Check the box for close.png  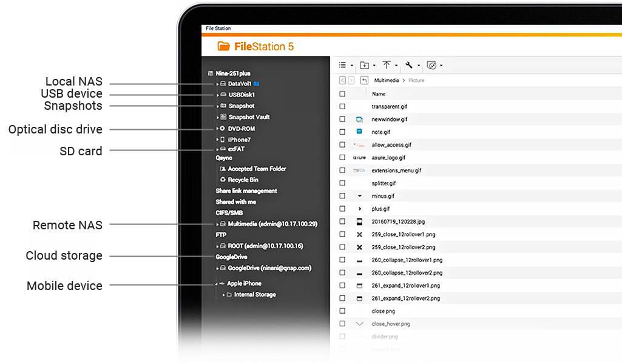(342, 311)
